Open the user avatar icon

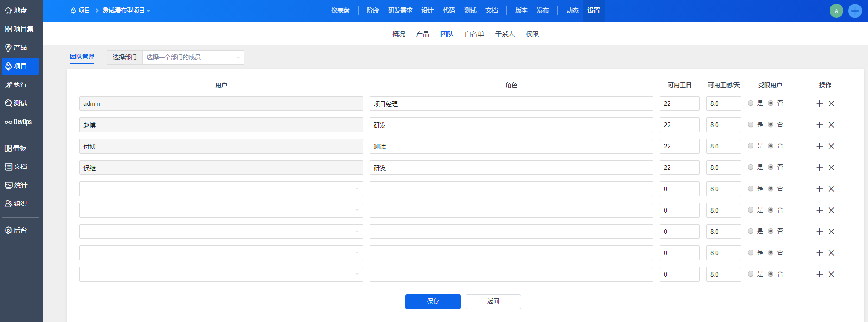[x=836, y=11]
